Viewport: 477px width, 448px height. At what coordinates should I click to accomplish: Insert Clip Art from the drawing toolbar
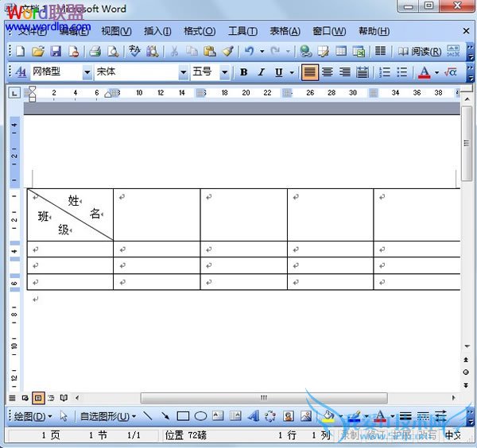point(288,415)
